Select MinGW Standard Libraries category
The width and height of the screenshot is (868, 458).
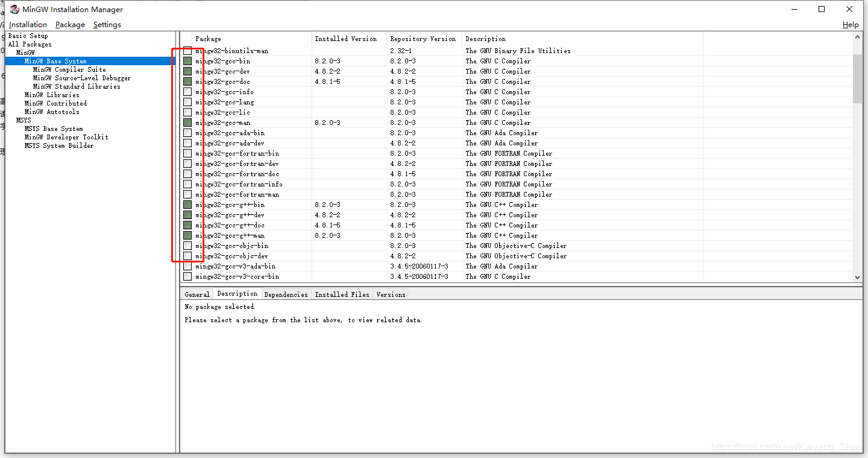point(77,86)
